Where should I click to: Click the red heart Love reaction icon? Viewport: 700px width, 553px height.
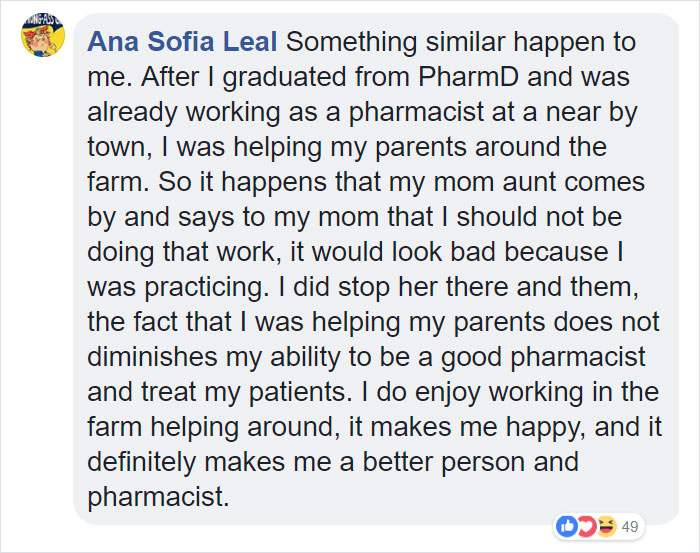[588, 527]
